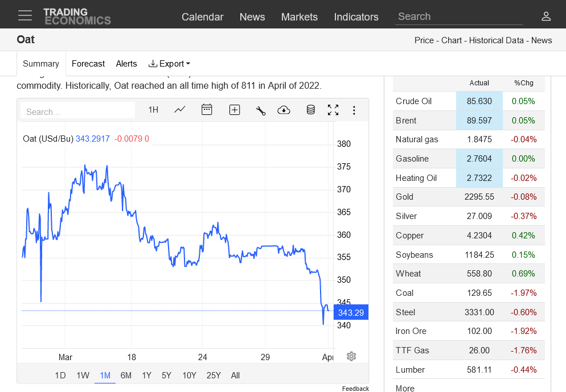
Task: Select the 1Y chart range
Action: pyautogui.click(x=146, y=376)
